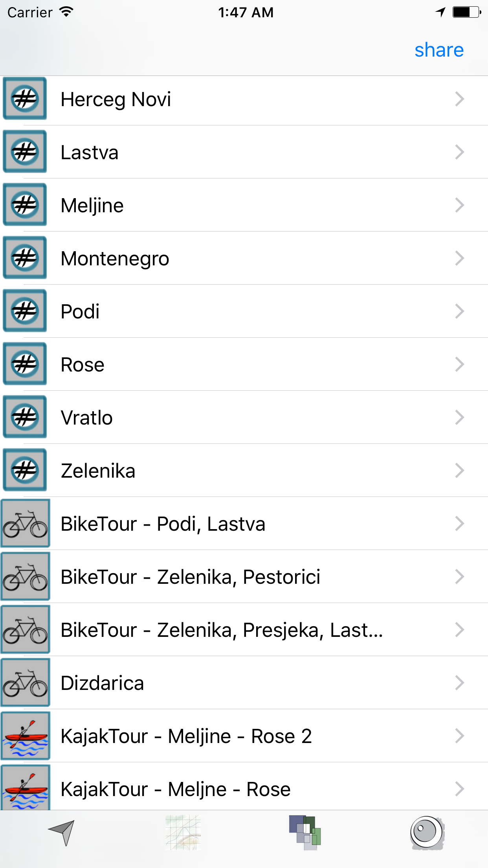Tap the battery indicator in status bar
This screenshot has height=868, width=488.
coord(466,12)
